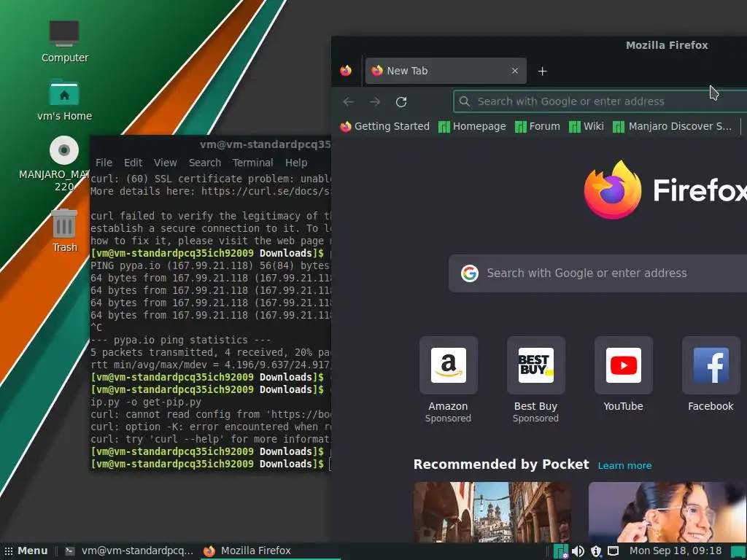The height and width of the screenshot is (560, 747).
Task: Open the terminal Help menu
Action: (296, 163)
